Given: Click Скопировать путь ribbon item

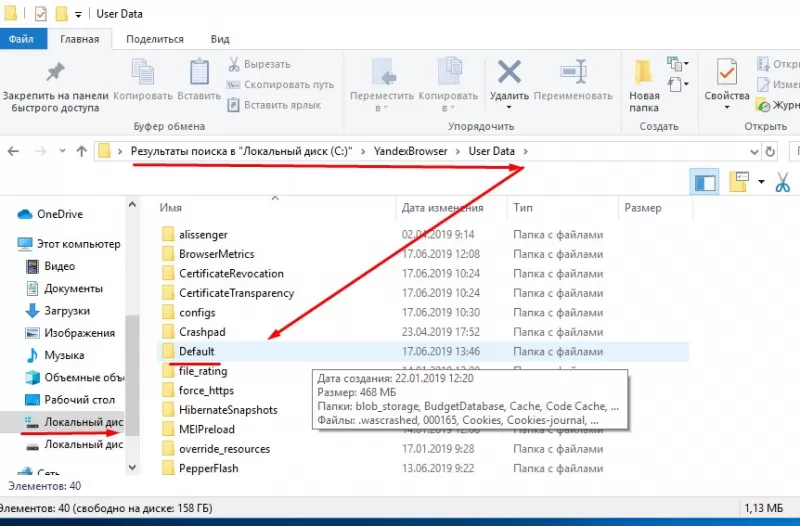Looking at the screenshot, I should pos(281,85).
